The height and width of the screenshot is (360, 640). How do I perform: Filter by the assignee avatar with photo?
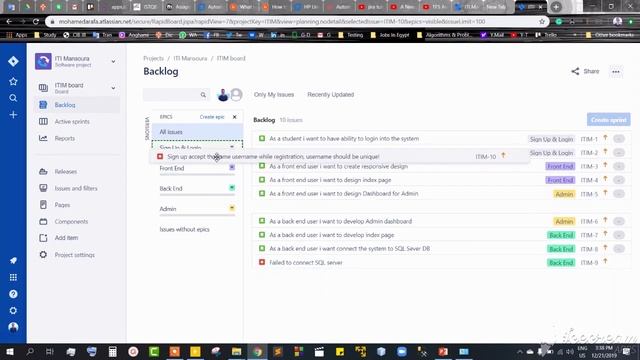click(223, 95)
